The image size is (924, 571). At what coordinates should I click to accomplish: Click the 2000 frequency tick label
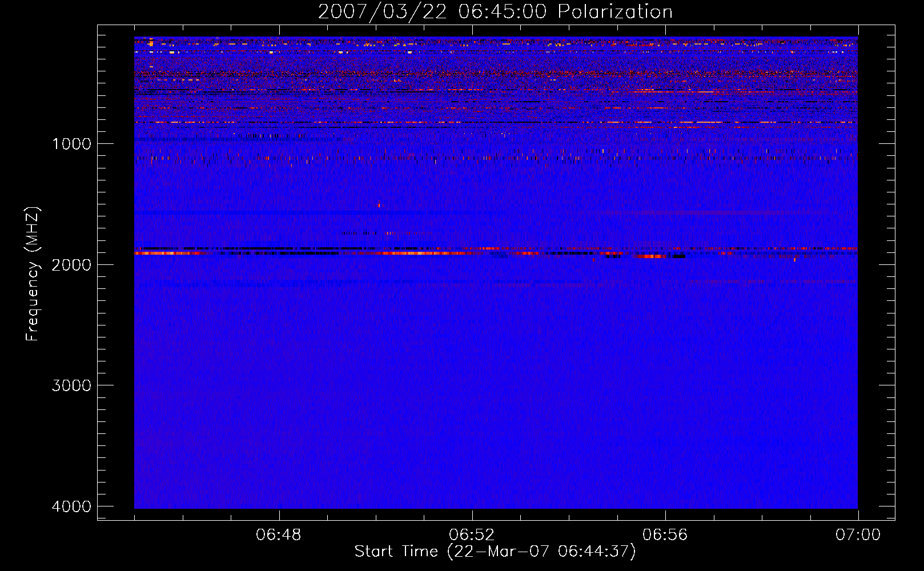[71, 265]
